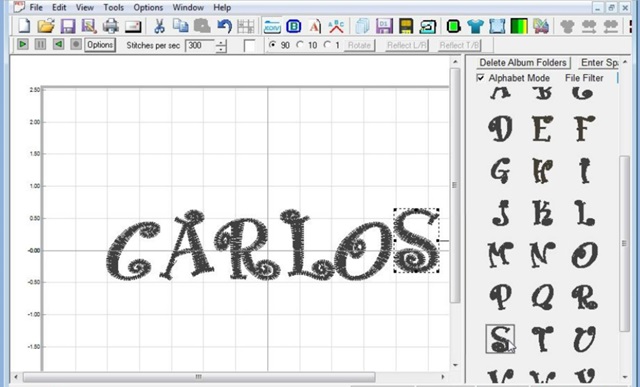The height and width of the screenshot is (387, 640).
Task: Select the highlighted letter S thumbnail
Action: coord(500,339)
